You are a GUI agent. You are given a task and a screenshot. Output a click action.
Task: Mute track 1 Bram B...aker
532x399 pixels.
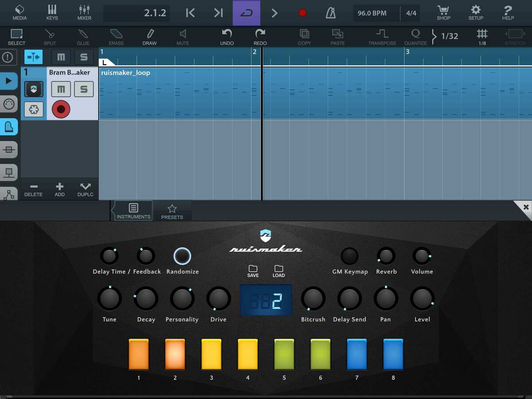coord(61,89)
